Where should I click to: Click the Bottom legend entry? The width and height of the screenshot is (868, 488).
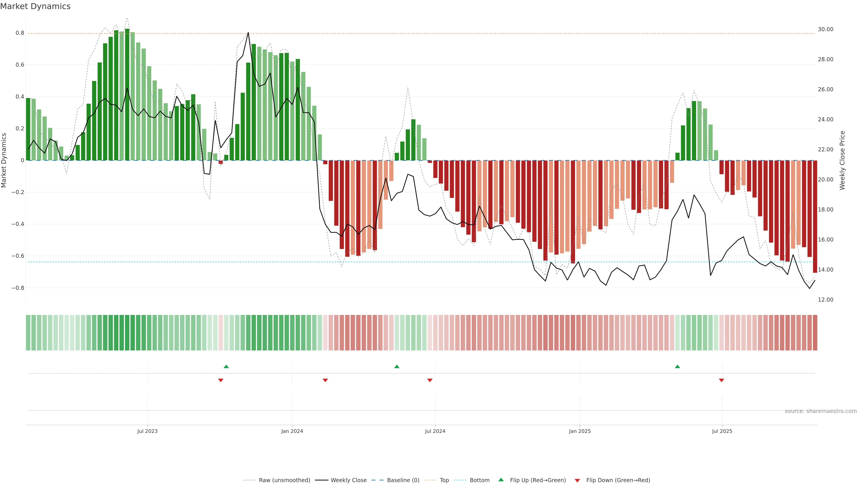[479, 480]
